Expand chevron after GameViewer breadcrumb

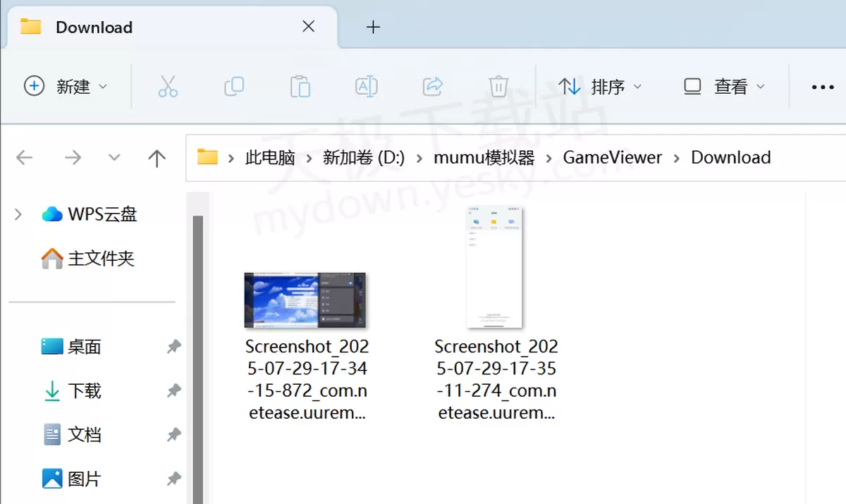[677, 158]
